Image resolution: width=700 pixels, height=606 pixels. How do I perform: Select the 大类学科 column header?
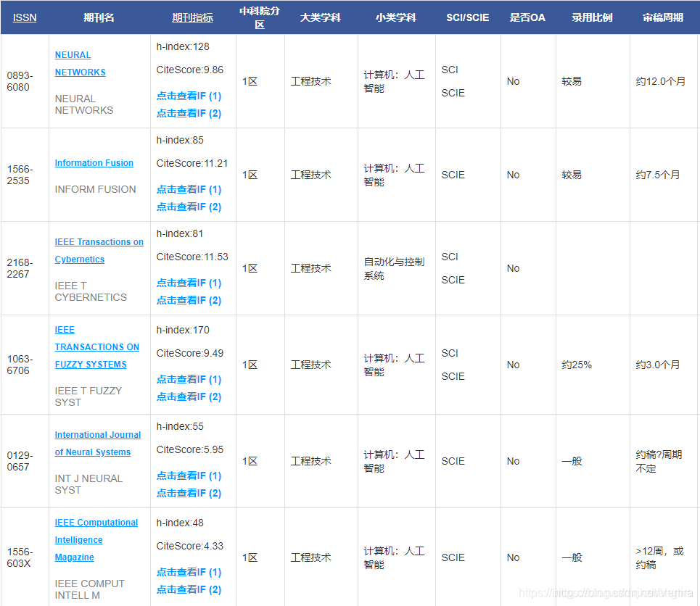point(321,17)
